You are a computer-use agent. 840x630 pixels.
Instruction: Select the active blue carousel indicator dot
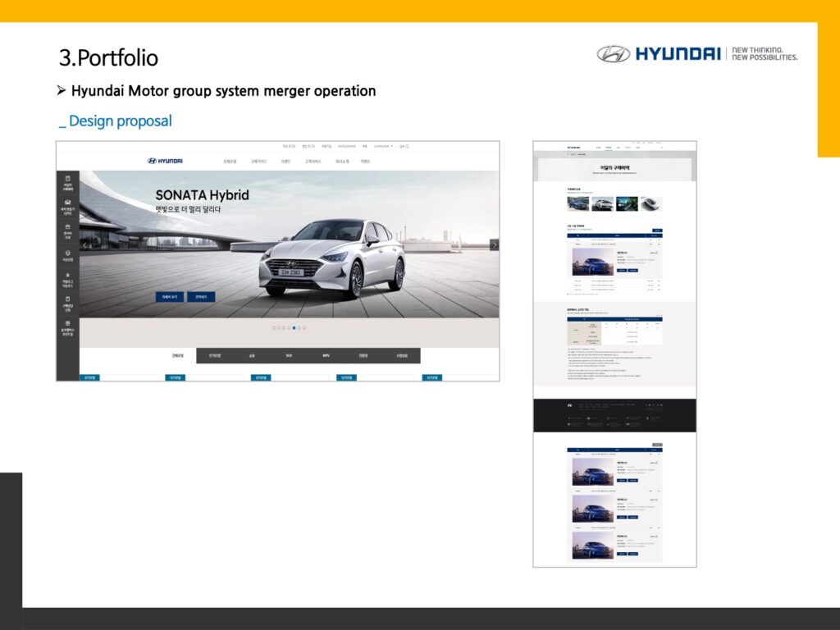point(294,327)
